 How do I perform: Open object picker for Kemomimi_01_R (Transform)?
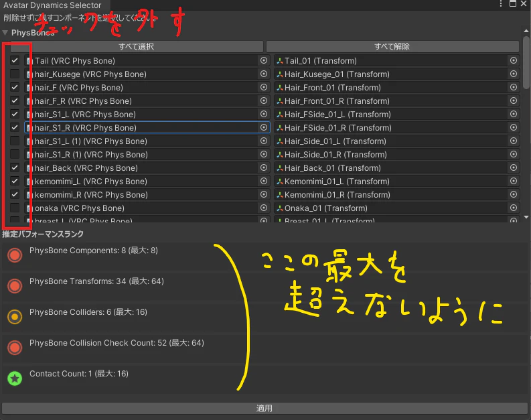(514, 194)
